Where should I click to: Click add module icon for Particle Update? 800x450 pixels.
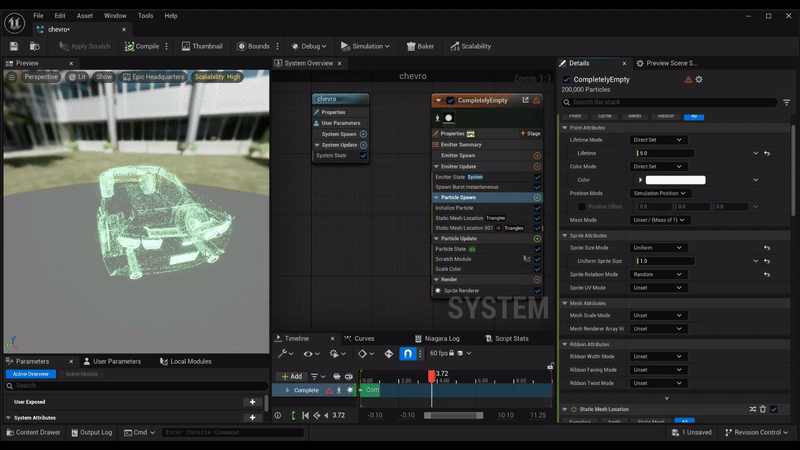(x=537, y=239)
